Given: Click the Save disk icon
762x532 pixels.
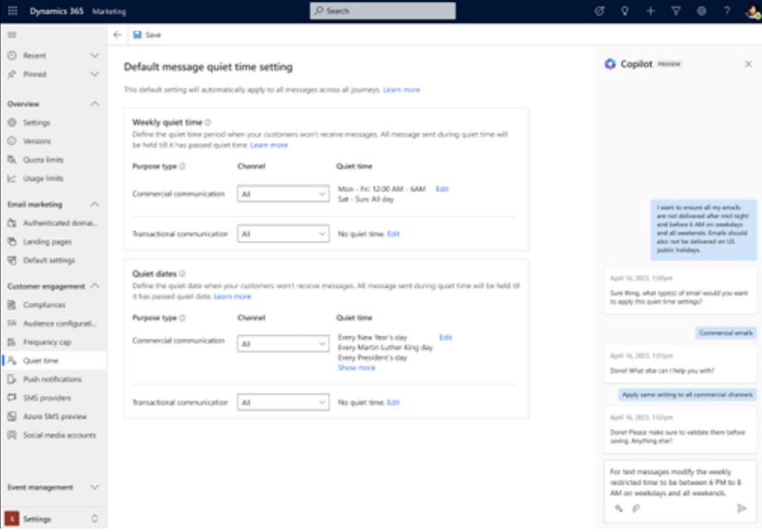Looking at the screenshot, I should 137,35.
